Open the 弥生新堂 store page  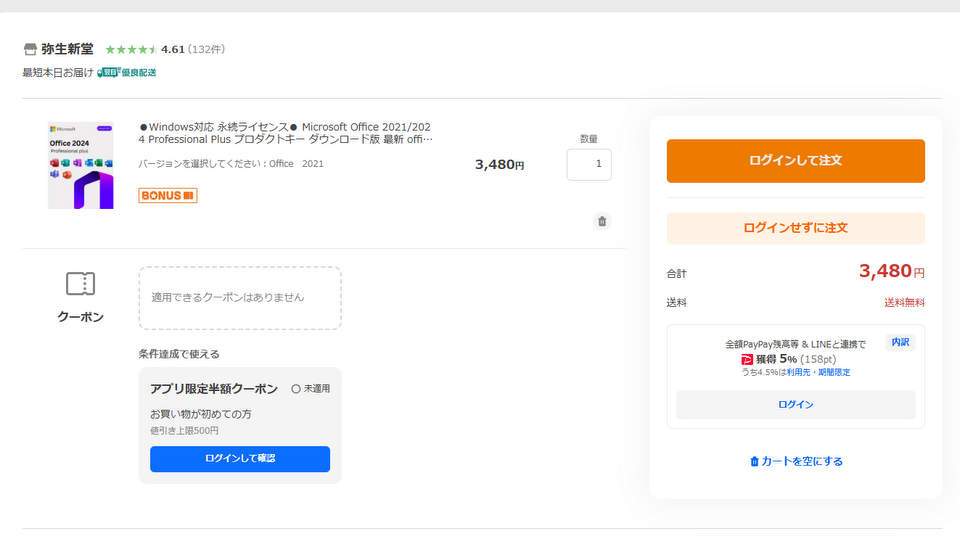67,49
